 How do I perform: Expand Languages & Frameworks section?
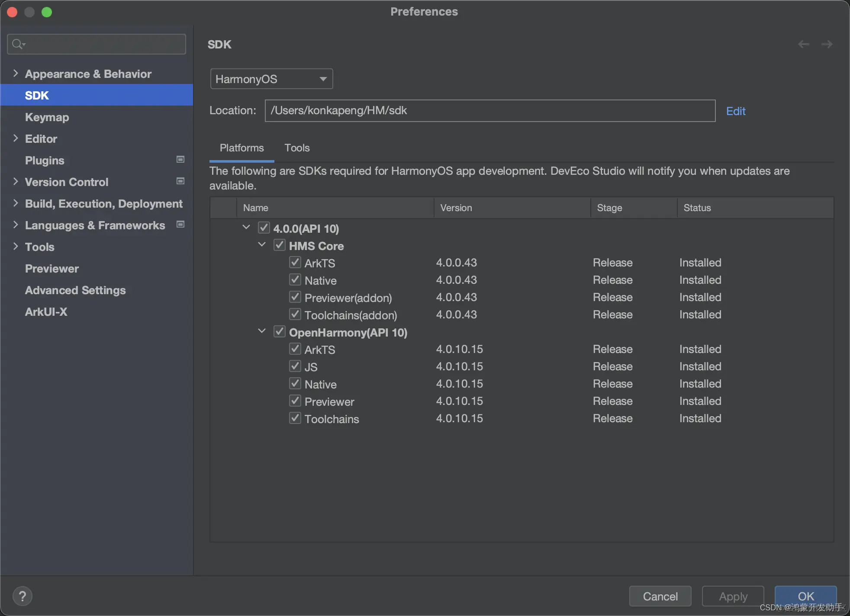pos(16,225)
